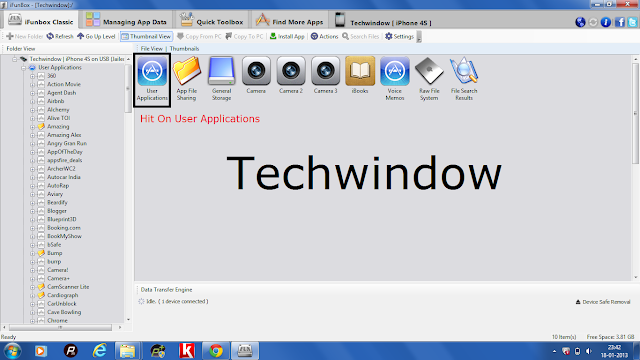
Task: Open the Twitter icon at top right
Action: point(633,22)
